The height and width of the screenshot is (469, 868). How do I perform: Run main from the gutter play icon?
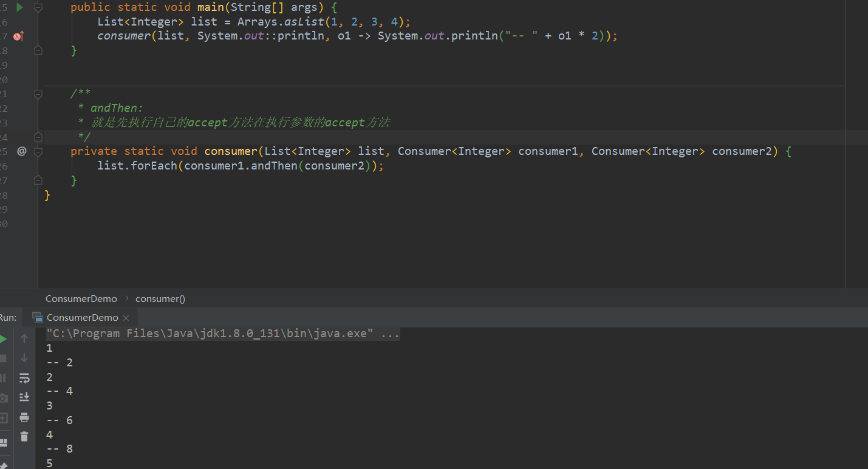[19, 7]
